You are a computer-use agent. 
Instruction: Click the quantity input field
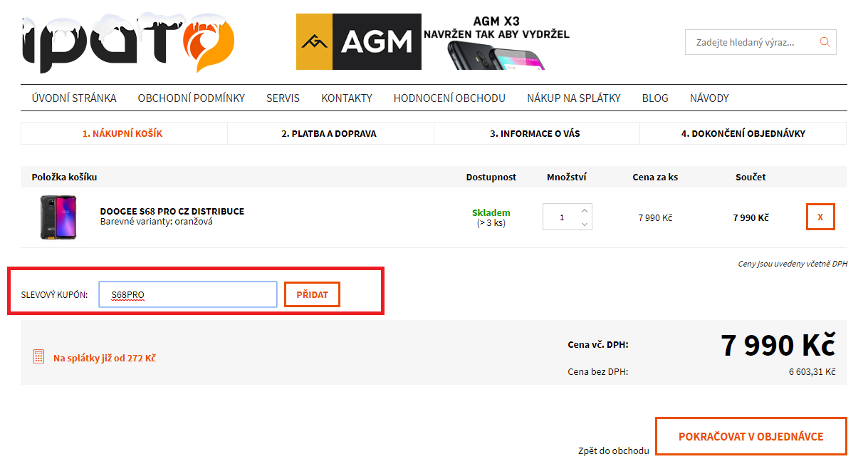562,217
